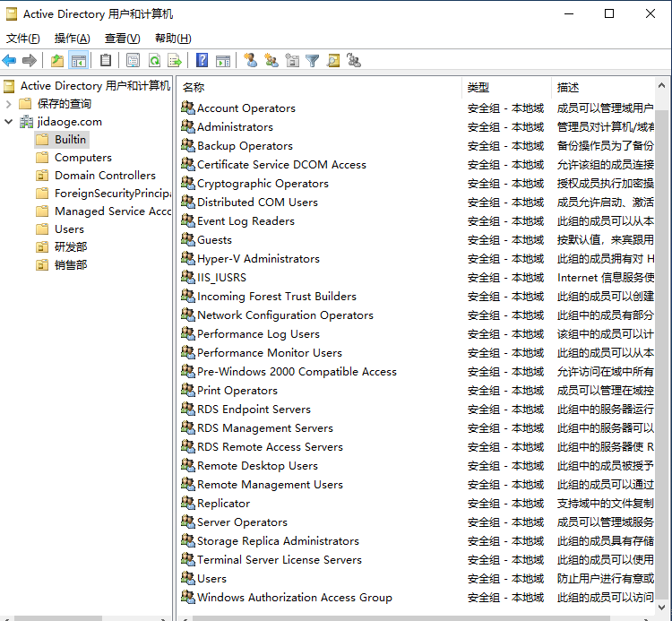Screen dimensions: 672x621
Task: Open the 帮助(H) menu
Action: (x=173, y=39)
